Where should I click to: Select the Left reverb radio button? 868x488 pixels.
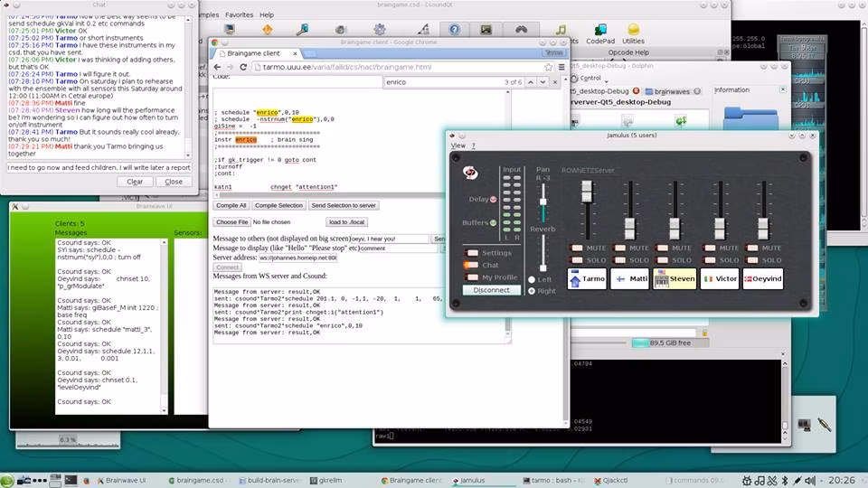pyautogui.click(x=532, y=279)
